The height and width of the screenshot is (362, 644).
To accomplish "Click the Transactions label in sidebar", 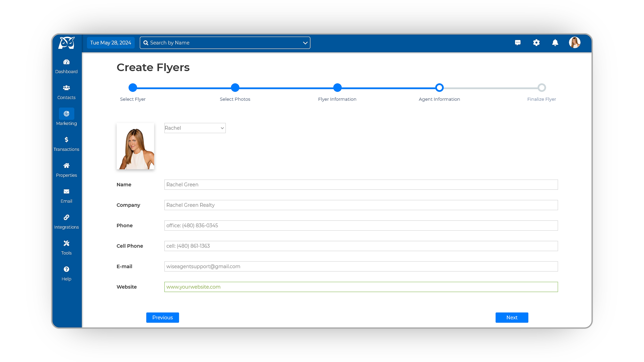I will tap(66, 149).
